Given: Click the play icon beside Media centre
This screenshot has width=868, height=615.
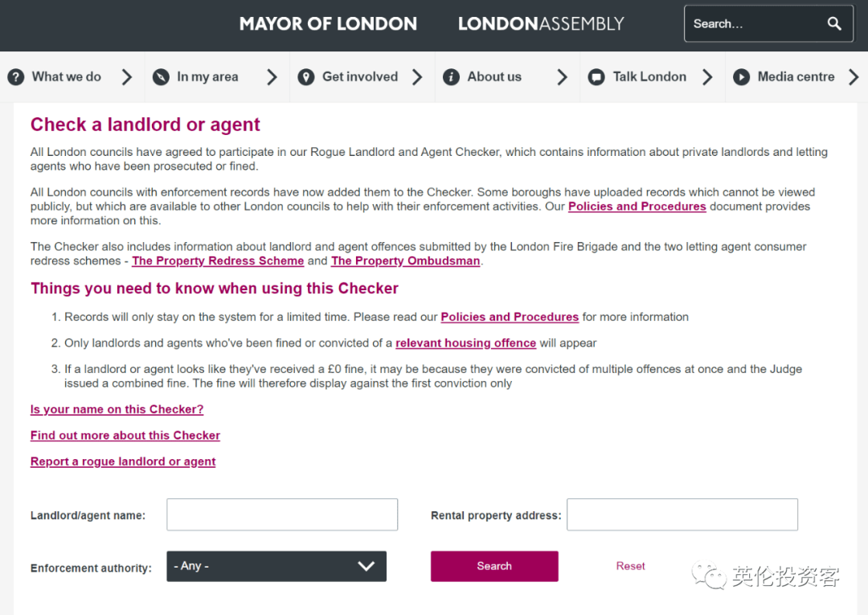Looking at the screenshot, I should 741,77.
